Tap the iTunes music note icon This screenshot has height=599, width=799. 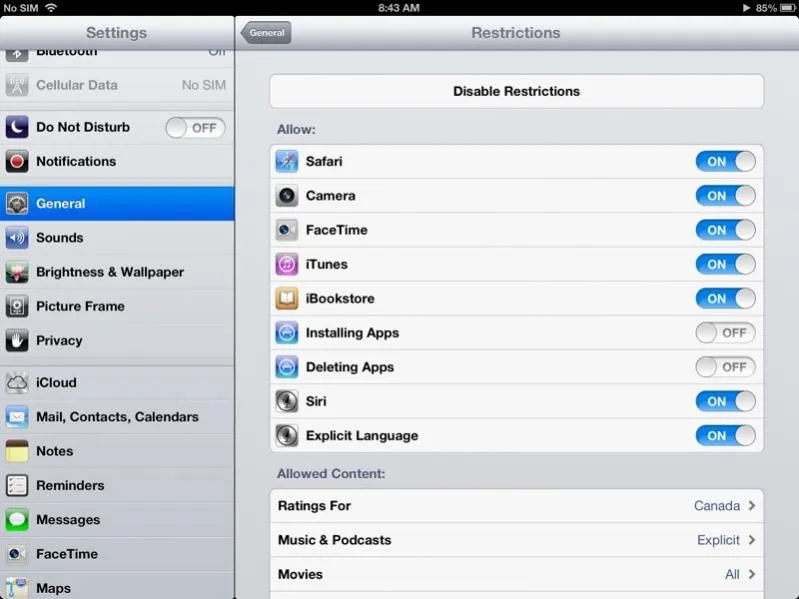[x=287, y=265]
